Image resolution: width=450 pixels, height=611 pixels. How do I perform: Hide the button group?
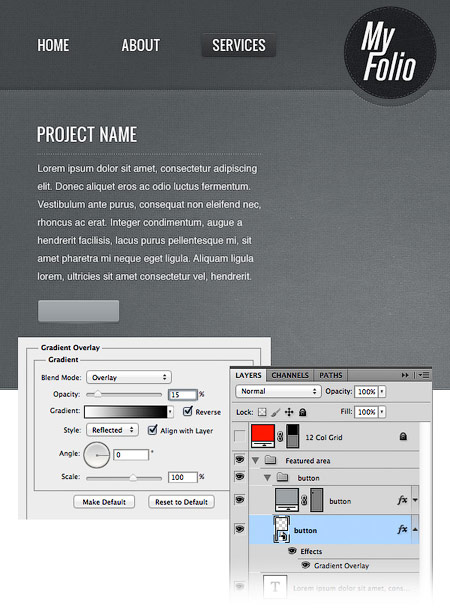[x=240, y=476]
